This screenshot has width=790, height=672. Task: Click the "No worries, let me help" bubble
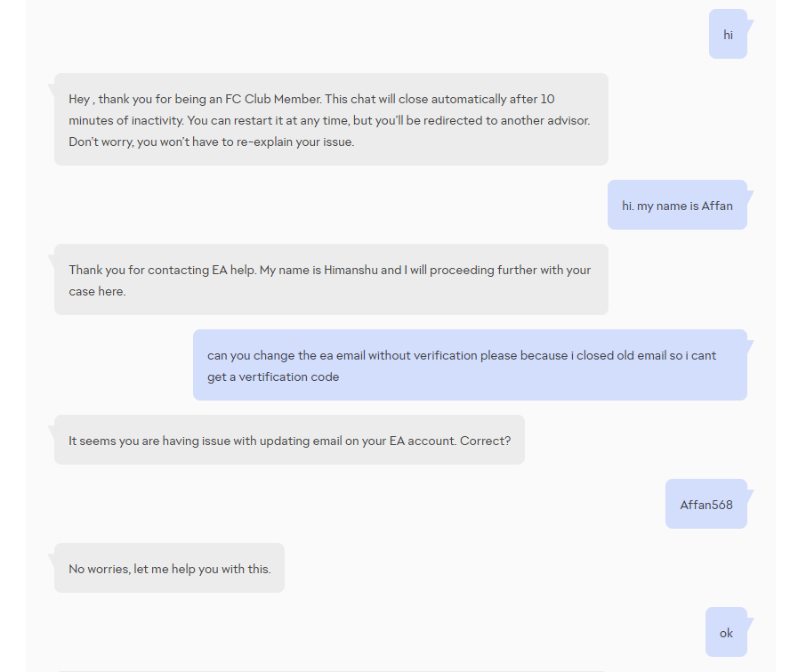tap(169, 569)
